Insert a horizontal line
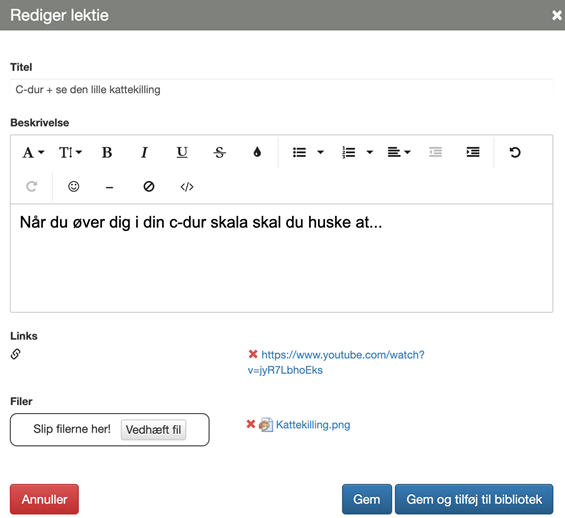Image resolution: width=565 pixels, height=518 pixels. pyautogui.click(x=110, y=187)
